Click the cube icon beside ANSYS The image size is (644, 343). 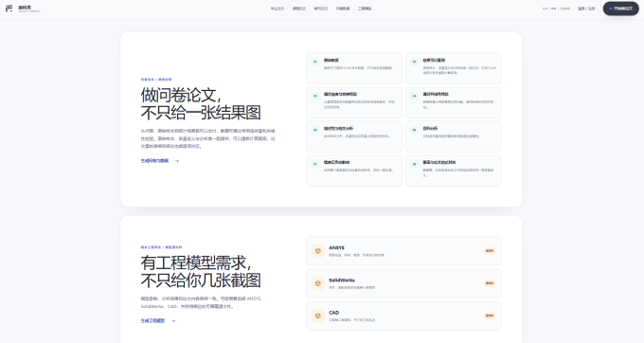pos(317,250)
